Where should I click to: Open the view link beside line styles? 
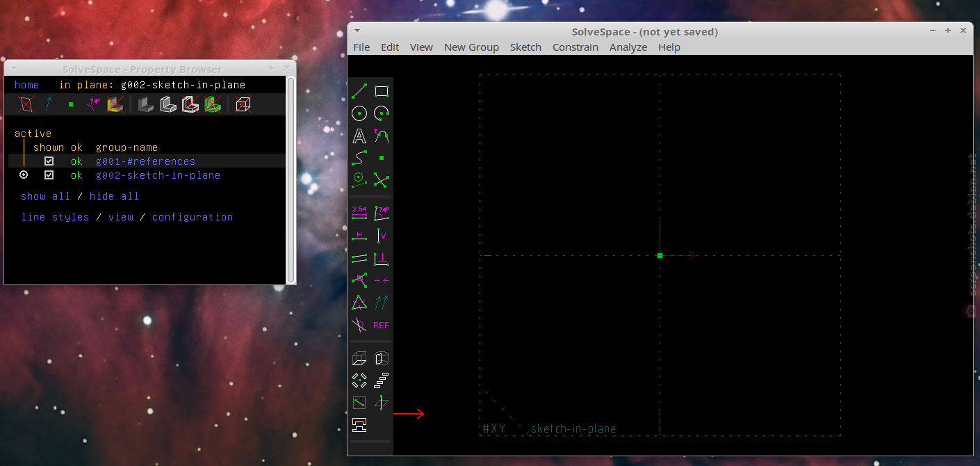tap(121, 217)
